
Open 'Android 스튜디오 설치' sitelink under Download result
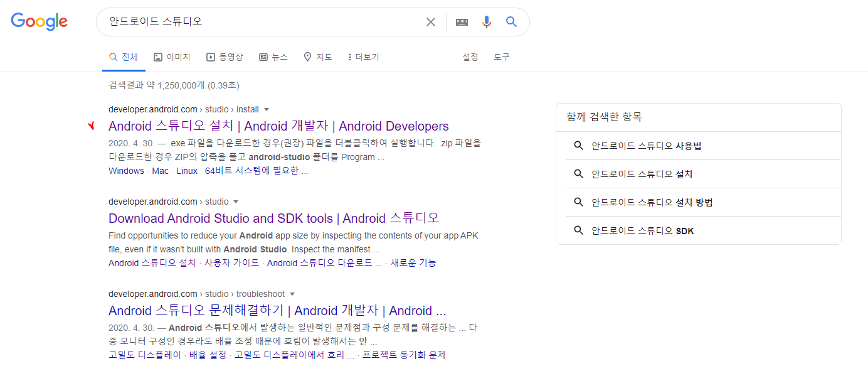152,263
